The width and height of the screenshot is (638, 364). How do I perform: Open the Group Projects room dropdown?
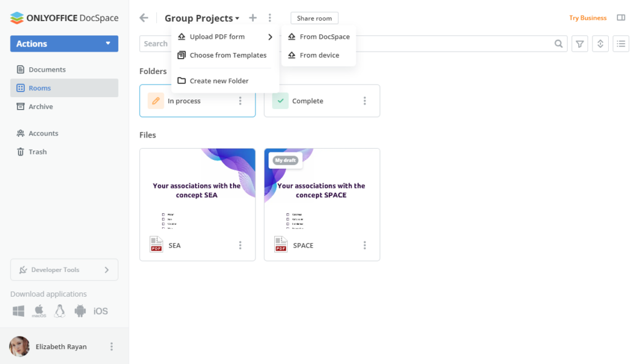coord(202,17)
